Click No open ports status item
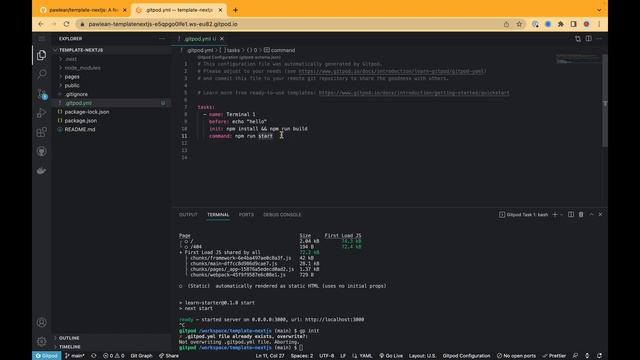 (x=516, y=356)
